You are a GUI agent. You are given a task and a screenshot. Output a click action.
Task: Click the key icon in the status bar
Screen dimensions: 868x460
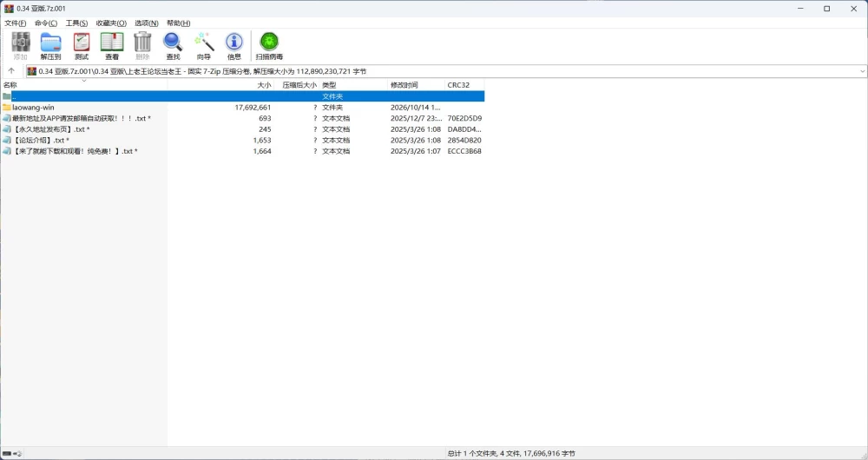pyautogui.click(x=17, y=453)
